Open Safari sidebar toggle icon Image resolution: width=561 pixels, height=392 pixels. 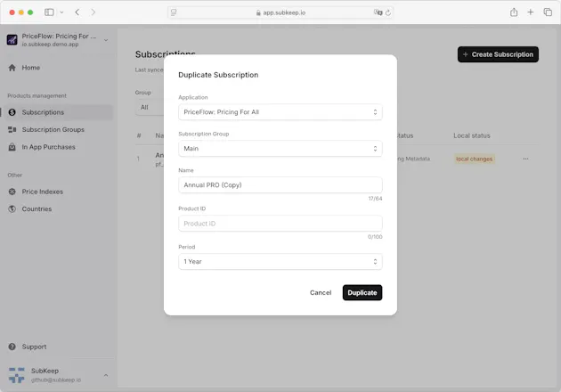tap(49, 12)
